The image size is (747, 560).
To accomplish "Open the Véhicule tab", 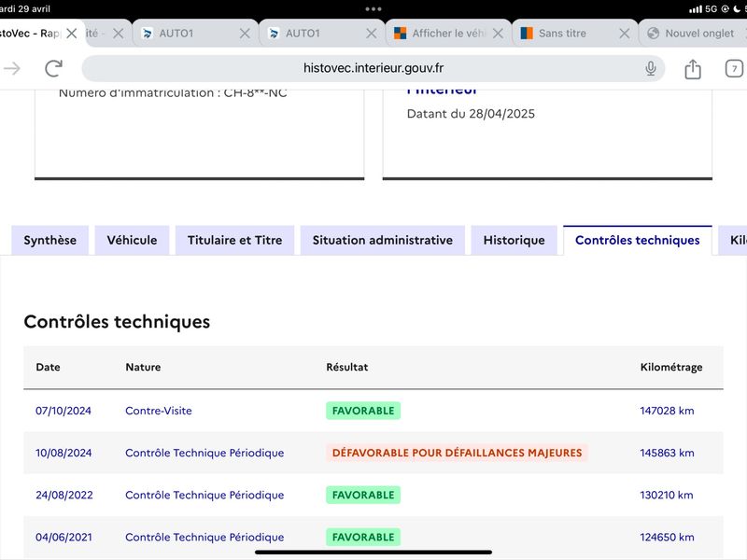I will (132, 240).
